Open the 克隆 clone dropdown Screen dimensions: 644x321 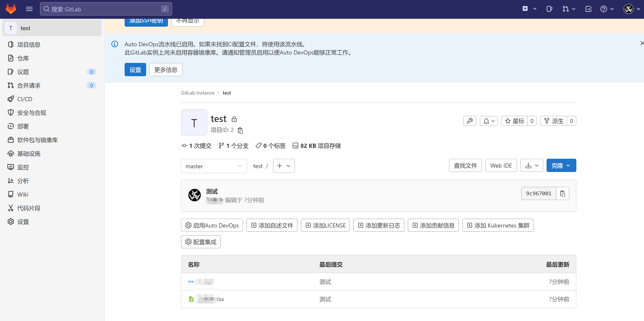(561, 165)
